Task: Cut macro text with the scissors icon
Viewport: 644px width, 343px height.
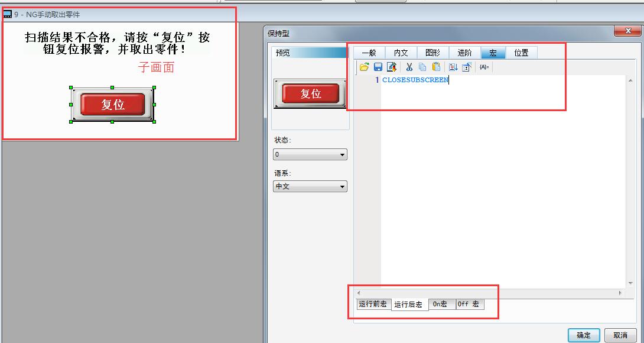Action: click(409, 67)
